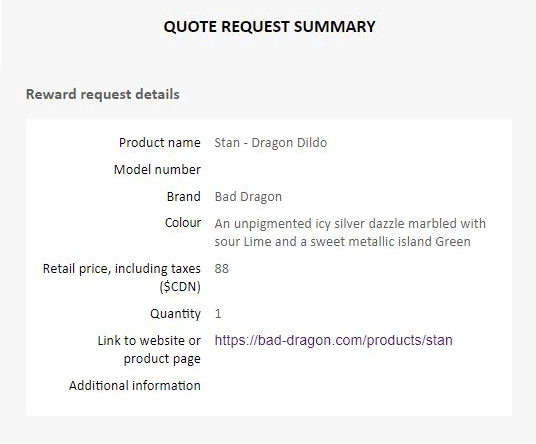536x444 pixels.
Task: Click the Colour label
Action: tap(183, 223)
